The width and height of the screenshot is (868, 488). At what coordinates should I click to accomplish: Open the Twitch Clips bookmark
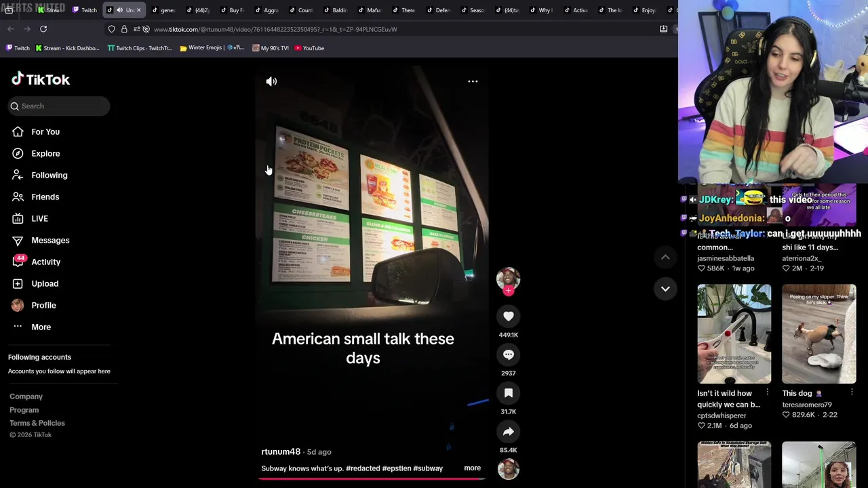point(140,48)
